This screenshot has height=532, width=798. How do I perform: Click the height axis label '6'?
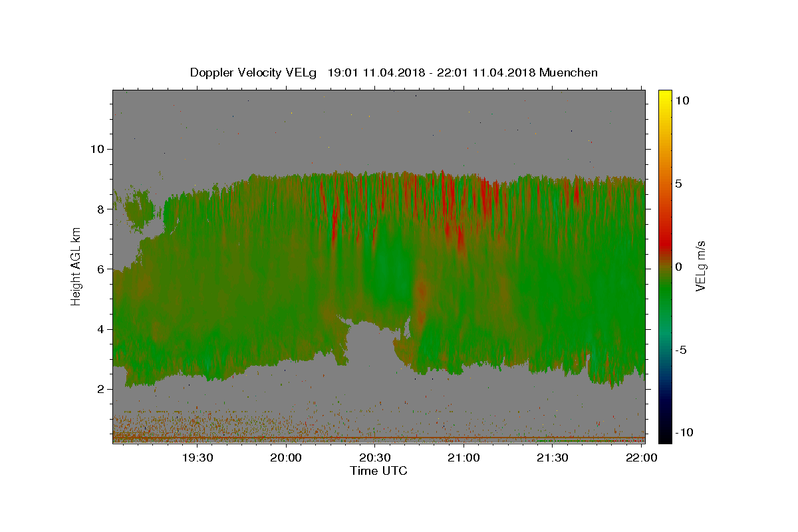pos(101,269)
